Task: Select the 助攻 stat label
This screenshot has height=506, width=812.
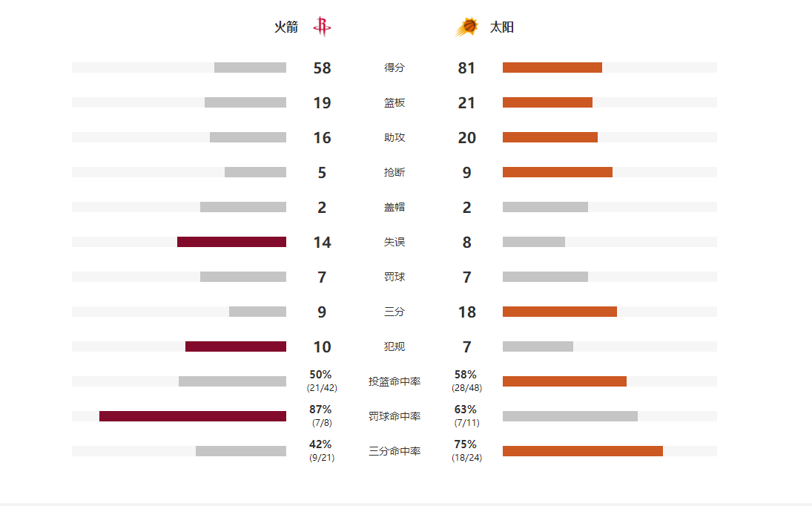Action: [395, 137]
